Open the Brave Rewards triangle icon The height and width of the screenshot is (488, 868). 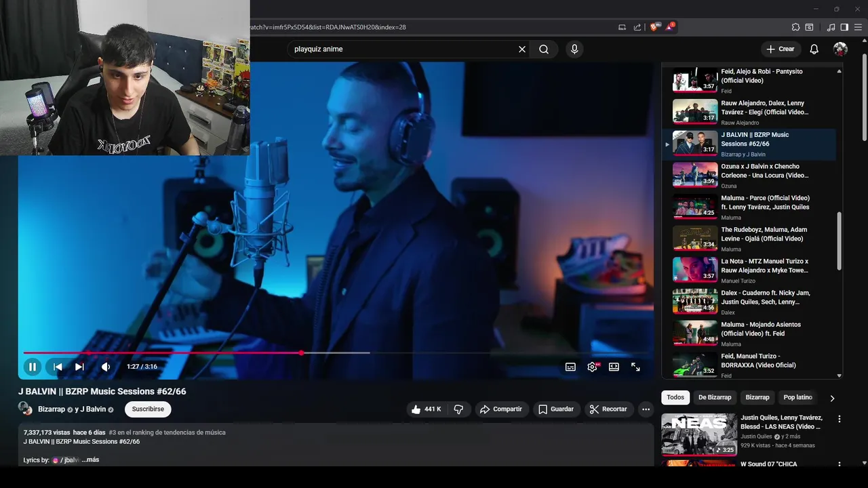pos(670,27)
